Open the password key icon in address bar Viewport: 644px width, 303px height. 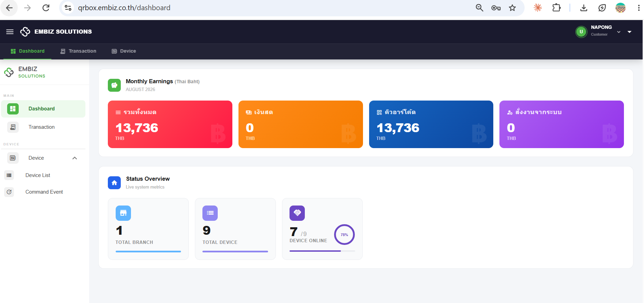tap(496, 8)
